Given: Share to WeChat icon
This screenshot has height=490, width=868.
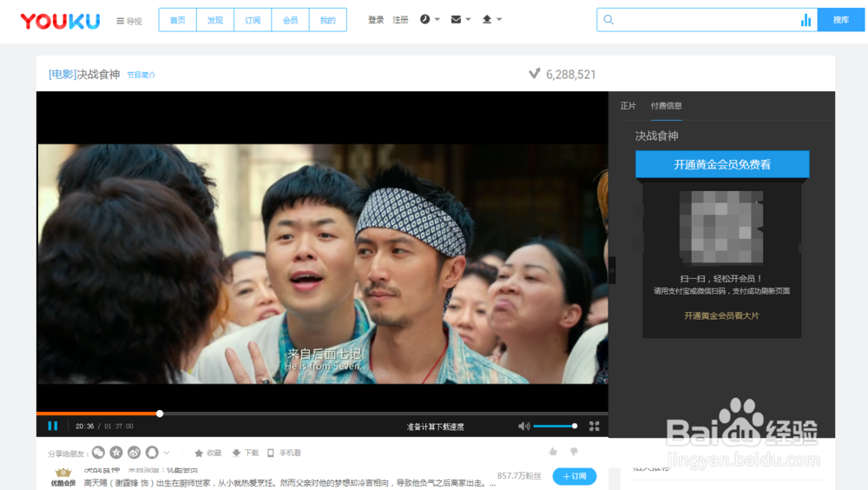Looking at the screenshot, I should [99, 453].
